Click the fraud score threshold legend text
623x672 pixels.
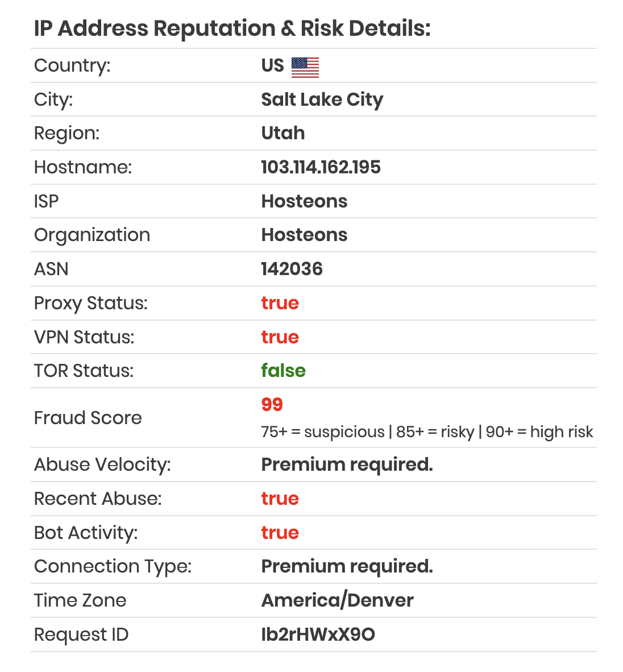[427, 432]
